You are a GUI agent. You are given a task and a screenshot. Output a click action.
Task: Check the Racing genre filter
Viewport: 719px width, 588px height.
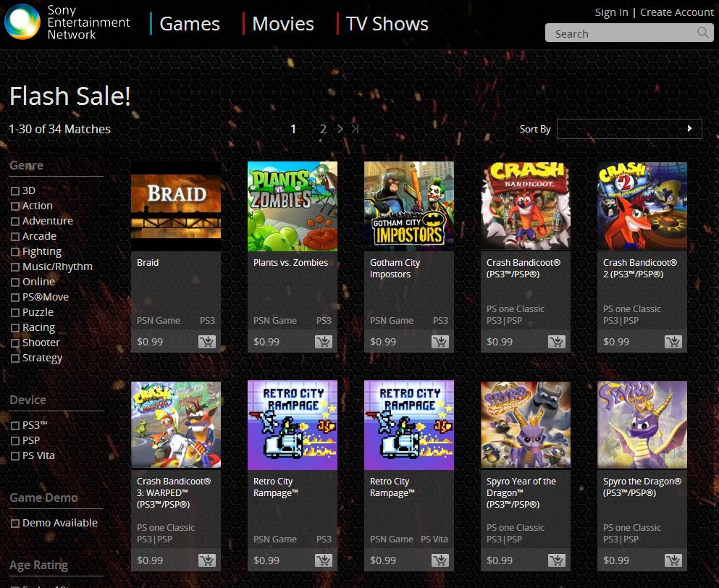point(15,327)
